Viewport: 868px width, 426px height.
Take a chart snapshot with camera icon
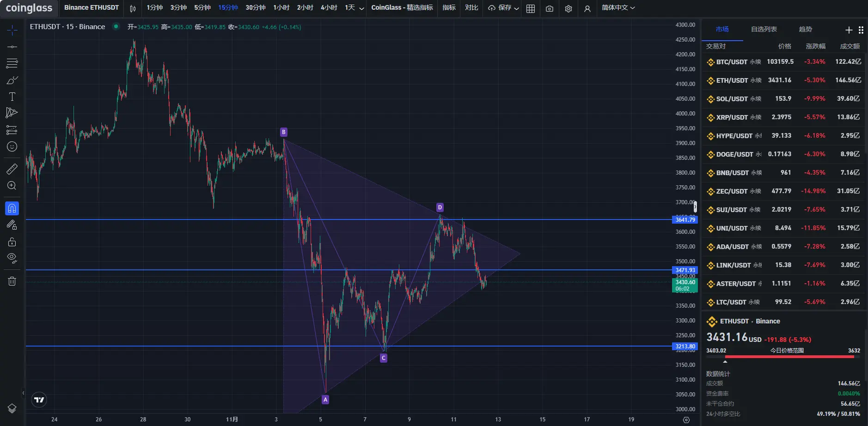[x=550, y=8]
